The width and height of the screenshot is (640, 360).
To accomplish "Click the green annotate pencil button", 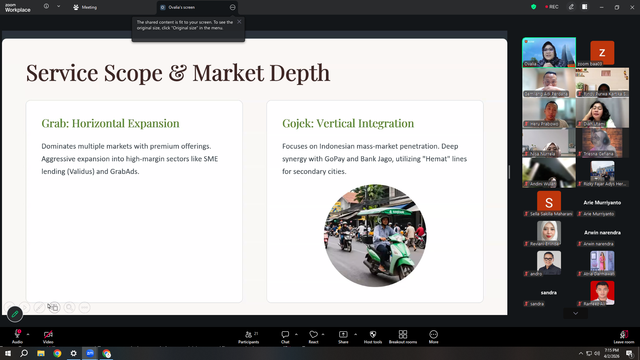I will pyautogui.click(x=15, y=314).
